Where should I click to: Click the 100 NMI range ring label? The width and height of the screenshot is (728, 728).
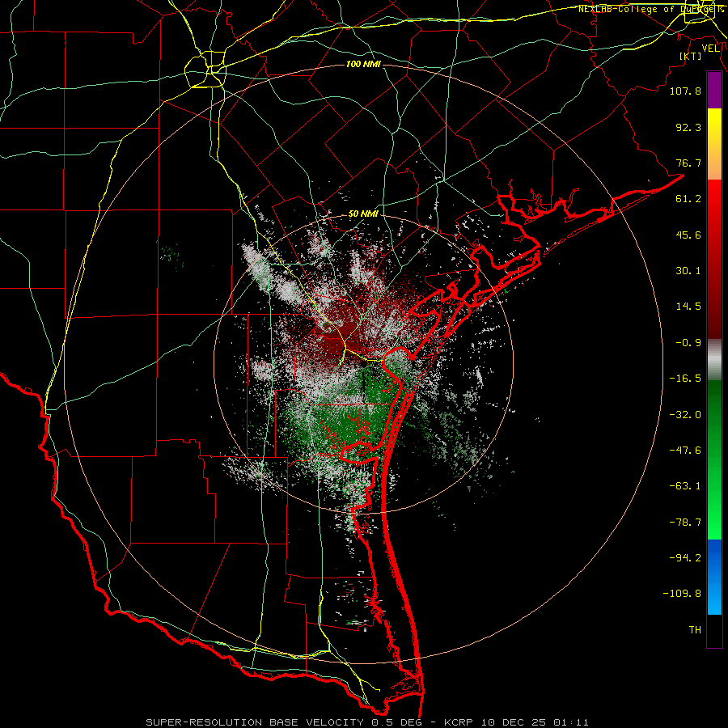[363, 64]
